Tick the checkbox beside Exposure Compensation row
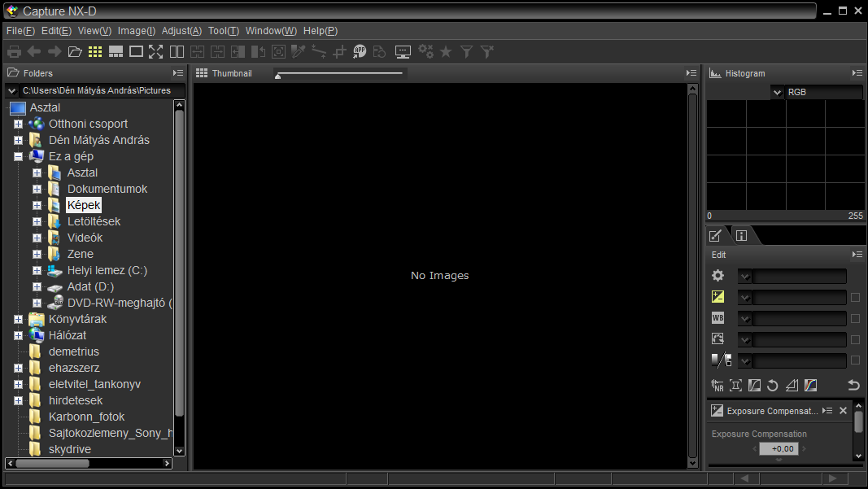 [855, 298]
